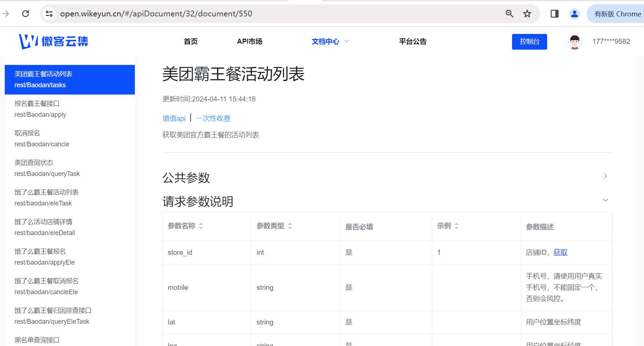Click the mobile parameter cell
This screenshot has height=346, width=644.
tap(207, 288)
